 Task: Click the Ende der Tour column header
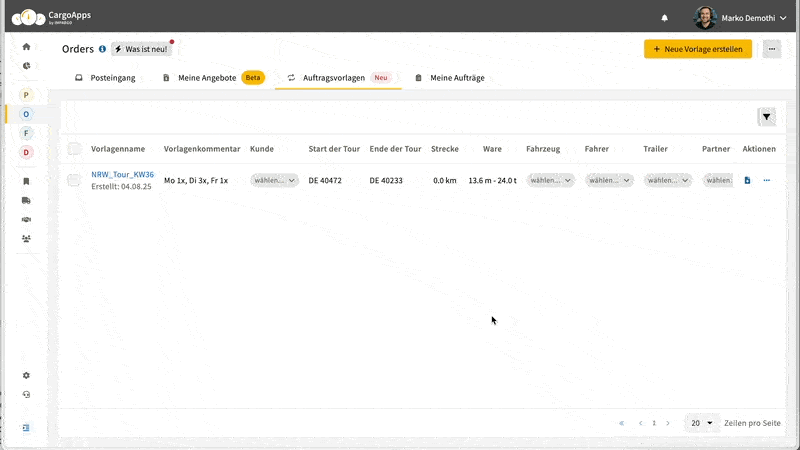pyautogui.click(x=395, y=149)
